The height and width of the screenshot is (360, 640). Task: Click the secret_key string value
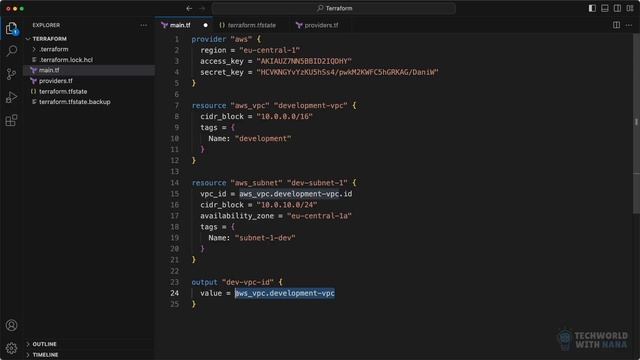pos(347,72)
